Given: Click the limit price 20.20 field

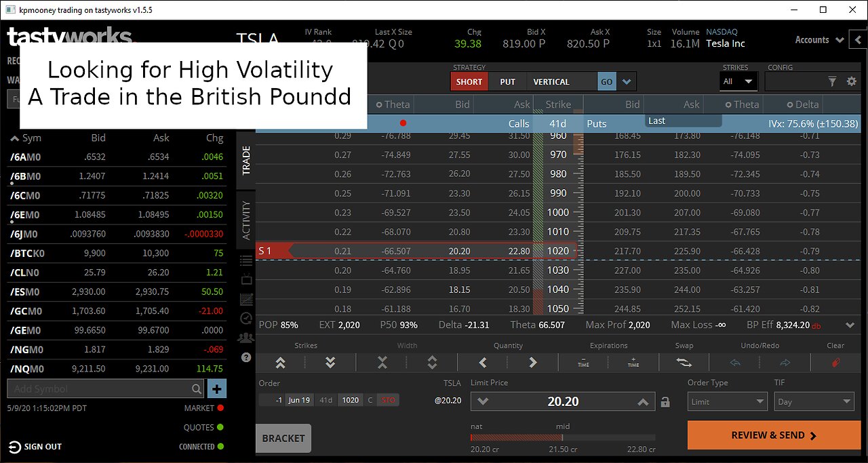Looking at the screenshot, I should (x=563, y=401).
